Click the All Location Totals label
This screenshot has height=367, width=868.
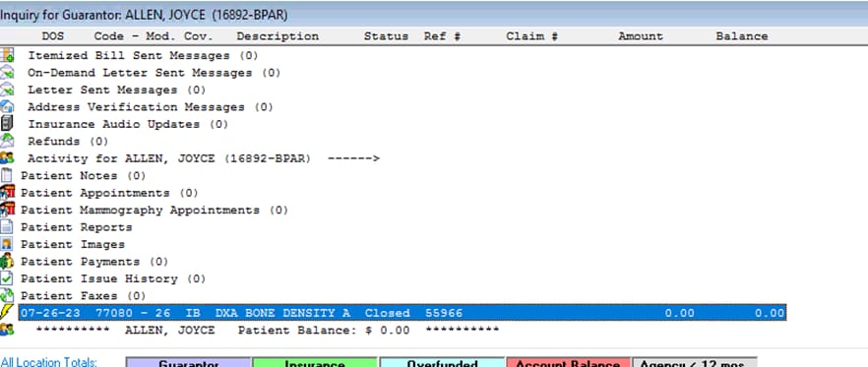tap(49, 362)
